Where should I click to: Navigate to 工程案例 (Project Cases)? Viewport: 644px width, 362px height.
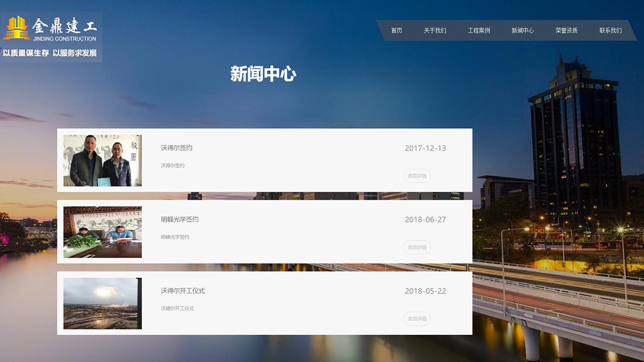479,30
